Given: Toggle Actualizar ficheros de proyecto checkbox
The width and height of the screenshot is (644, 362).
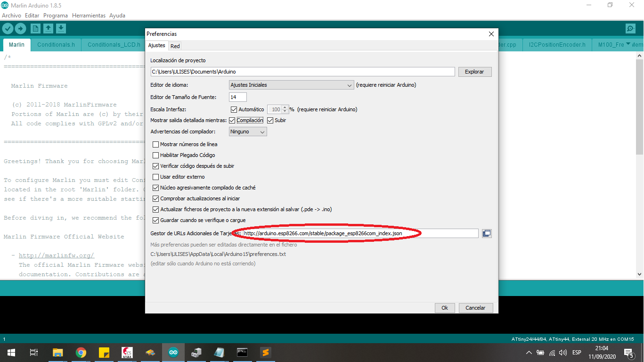Looking at the screenshot, I should click(156, 209).
